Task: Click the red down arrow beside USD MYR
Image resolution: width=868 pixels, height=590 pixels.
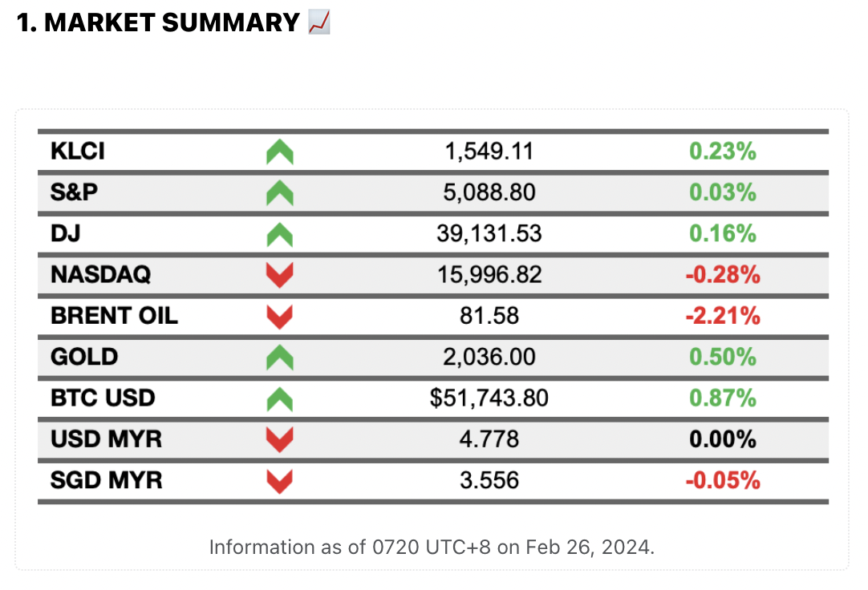Action: (x=280, y=439)
